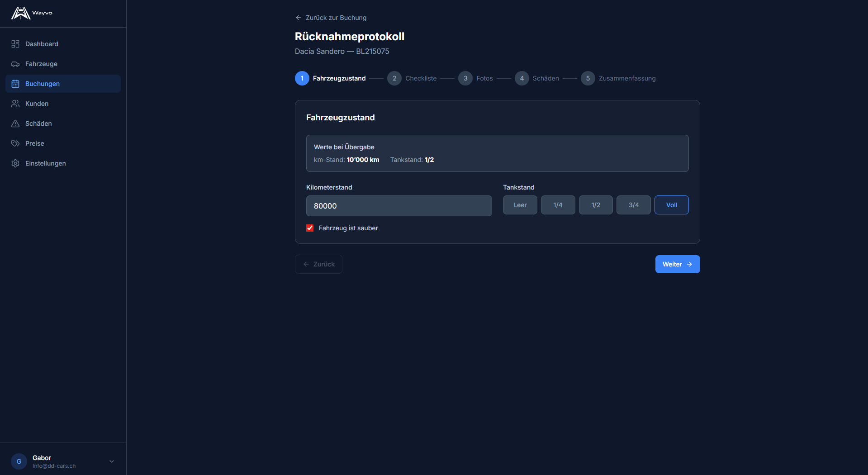Open Kunden via the people icon
The height and width of the screenshot is (475, 868).
click(x=15, y=104)
